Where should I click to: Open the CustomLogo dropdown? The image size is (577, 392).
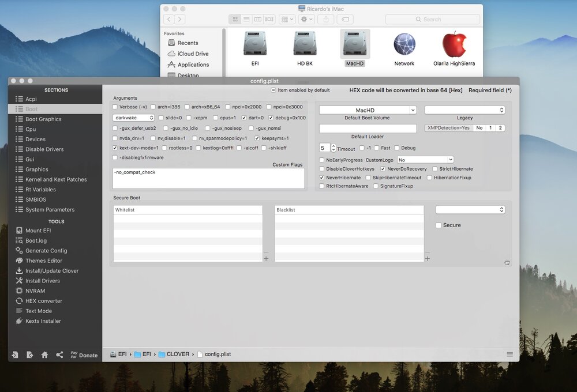tap(425, 160)
